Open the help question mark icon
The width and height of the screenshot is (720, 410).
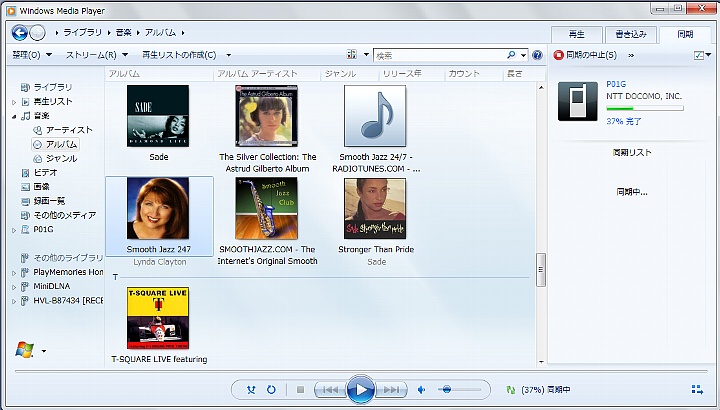click(x=537, y=55)
